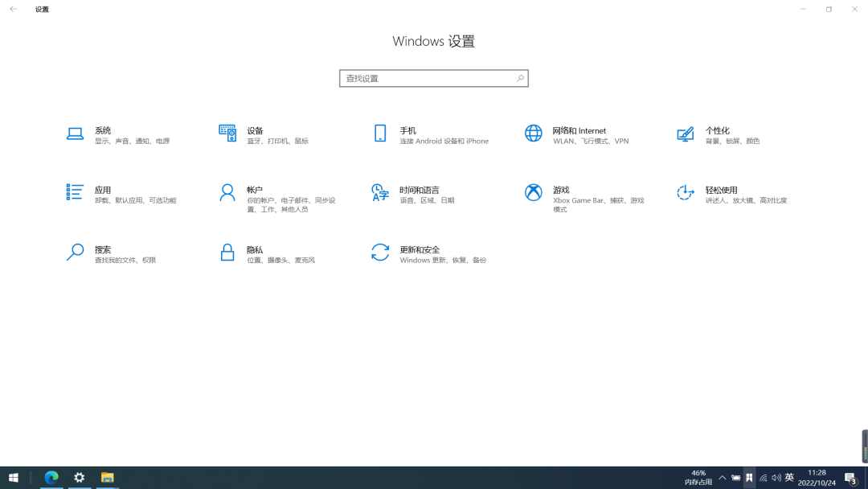Open the network tray icon

764,478
